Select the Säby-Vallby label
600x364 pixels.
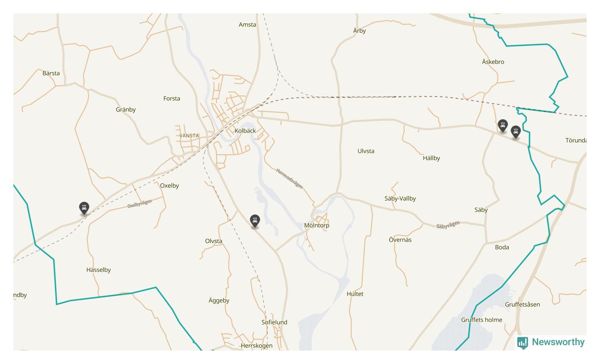pos(400,199)
